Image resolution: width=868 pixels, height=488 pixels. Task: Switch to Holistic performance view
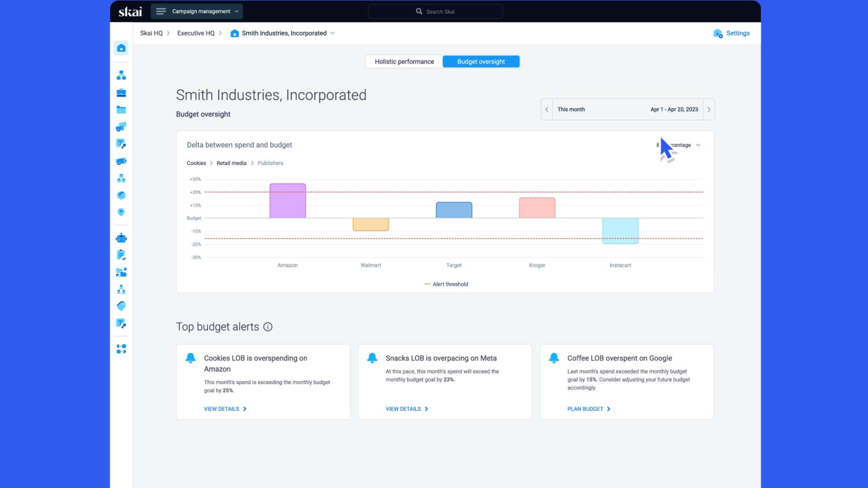tap(404, 62)
